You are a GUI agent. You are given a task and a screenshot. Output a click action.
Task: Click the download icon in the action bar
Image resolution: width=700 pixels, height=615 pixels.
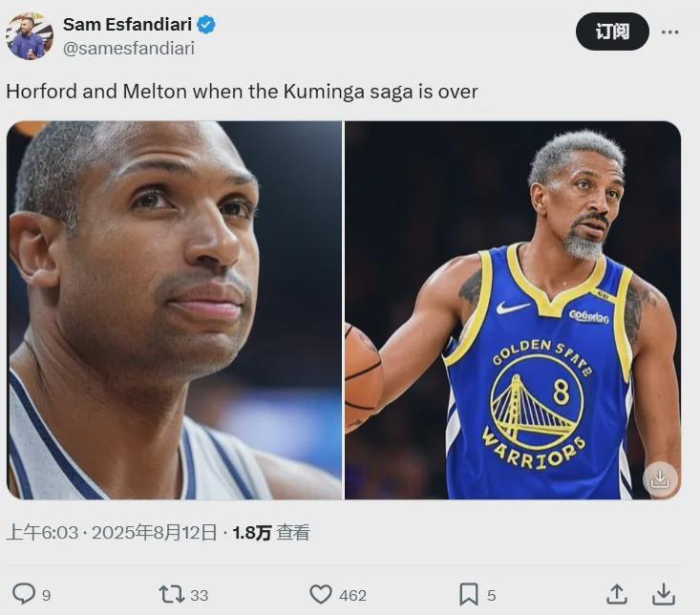pos(664,594)
